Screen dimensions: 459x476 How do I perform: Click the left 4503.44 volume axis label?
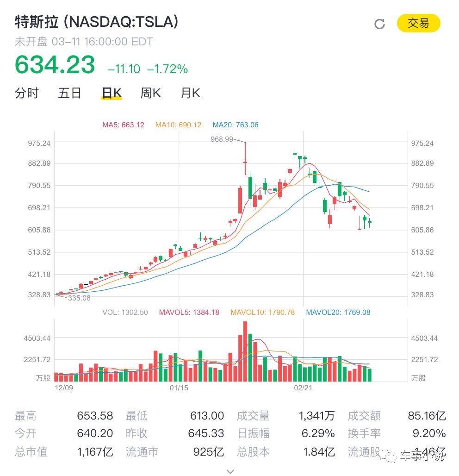(37, 338)
